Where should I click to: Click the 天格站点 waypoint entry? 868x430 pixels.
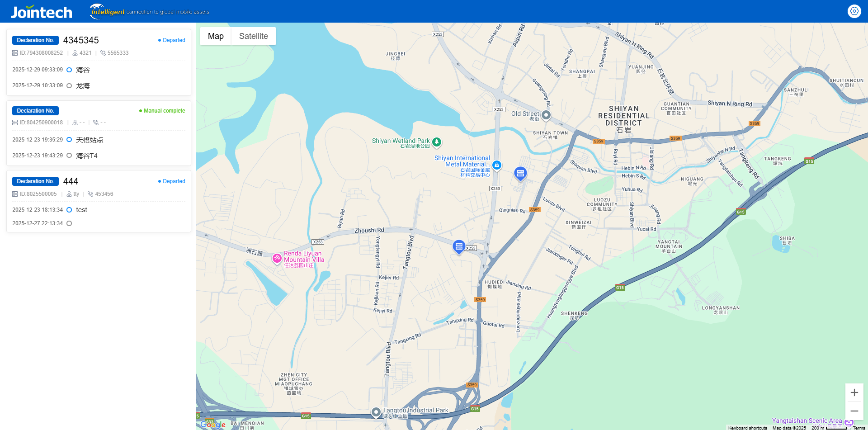90,140
